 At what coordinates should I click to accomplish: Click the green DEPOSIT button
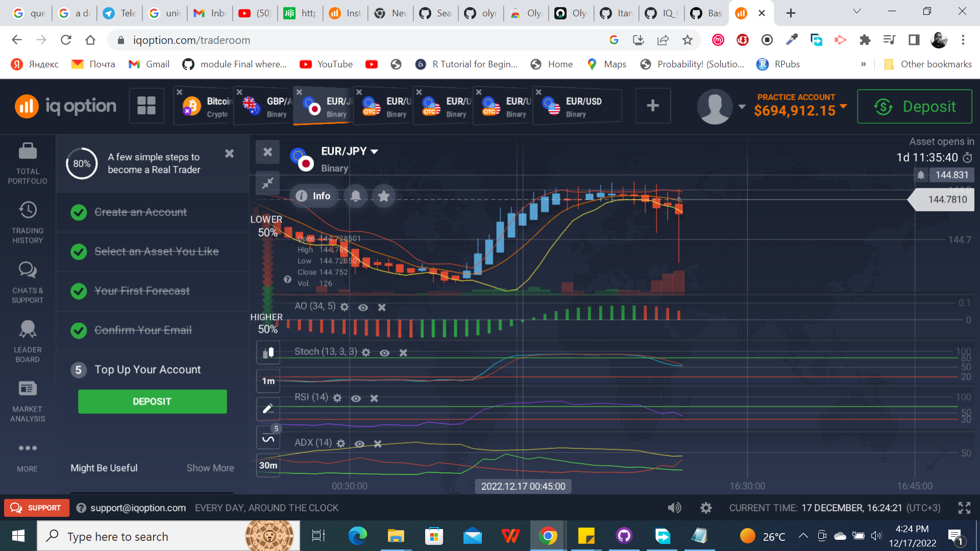pos(152,402)
